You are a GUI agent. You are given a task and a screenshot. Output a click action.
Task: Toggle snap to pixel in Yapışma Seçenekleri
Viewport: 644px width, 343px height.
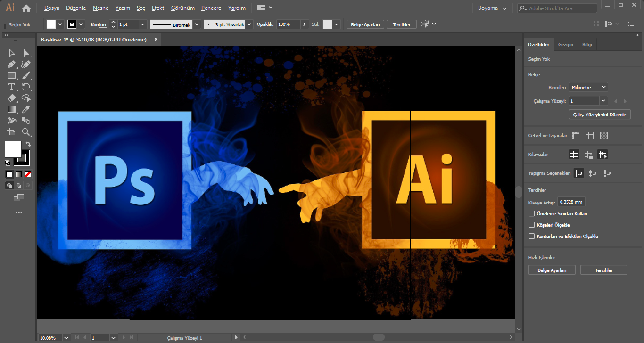pyautogui.click(x=607, y=173)
